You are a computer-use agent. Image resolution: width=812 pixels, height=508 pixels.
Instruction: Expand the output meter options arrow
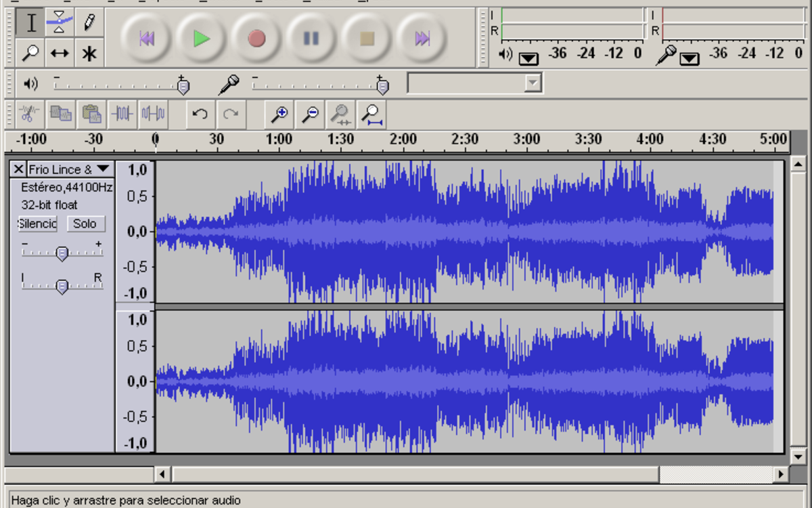[x=528, y=58]
